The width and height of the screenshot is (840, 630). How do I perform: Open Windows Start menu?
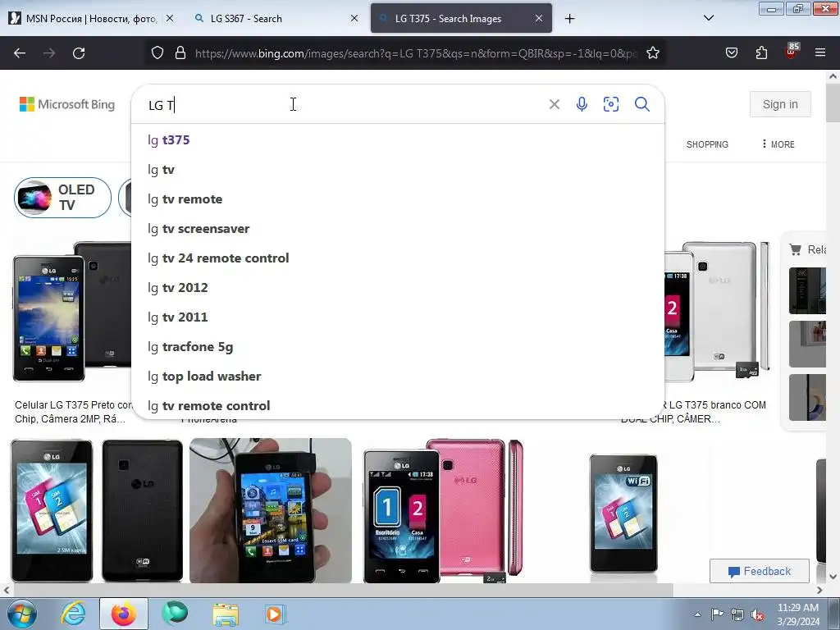[x=22, y=614]
